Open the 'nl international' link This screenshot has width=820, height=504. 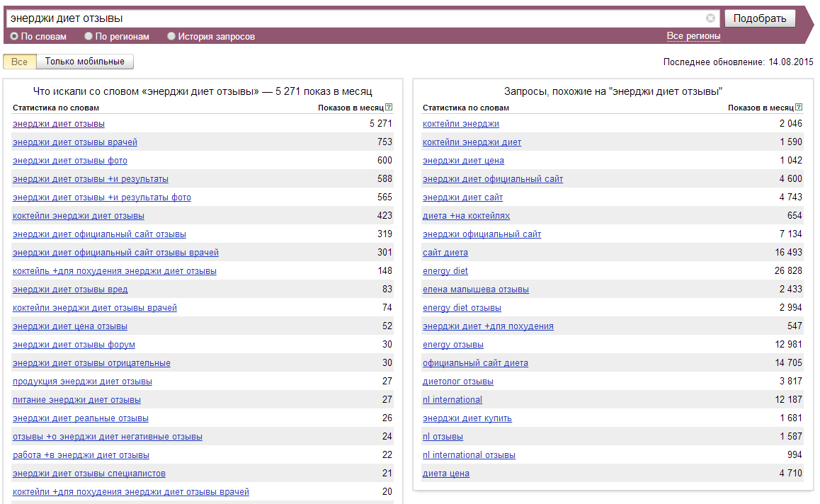point(452,400)
